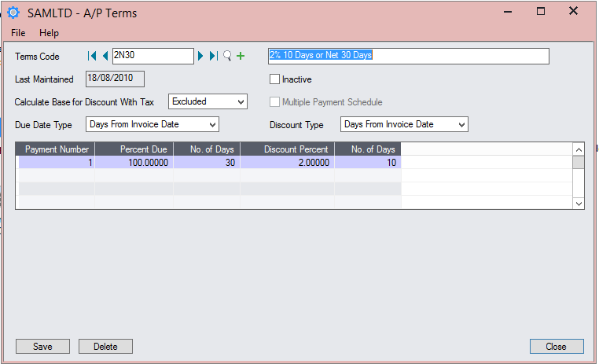Click the Last Maintained date field
Image resolution: width=599 pixels, height=364 pixels.
click(115, 79)
